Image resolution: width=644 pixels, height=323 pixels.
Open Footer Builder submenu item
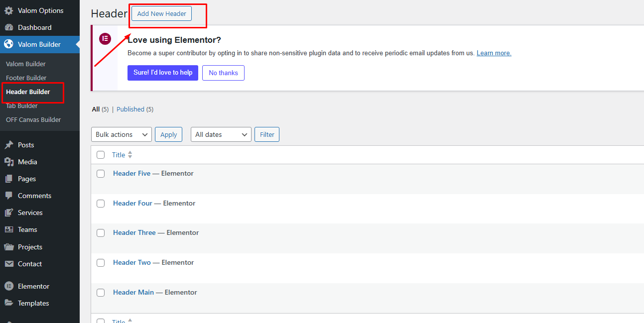(26, 78)
